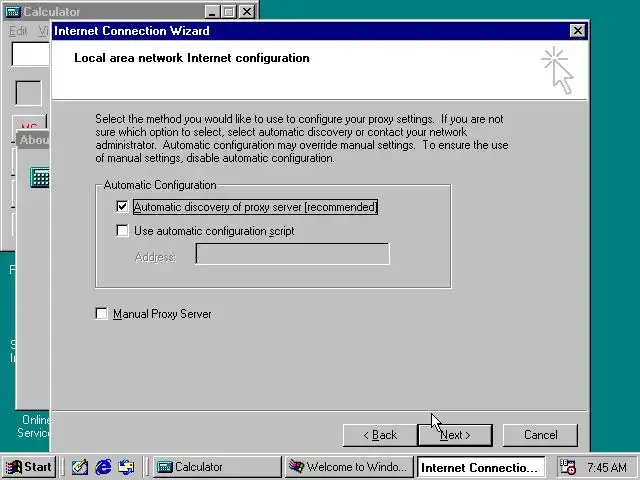Close the Calculator window
Viewport: 640px width, 480px height.
[x=247, y=11]
